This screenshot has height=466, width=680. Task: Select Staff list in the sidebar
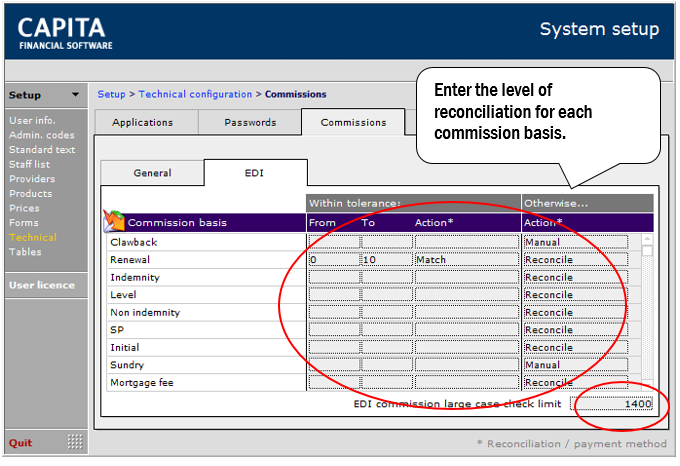29,164
